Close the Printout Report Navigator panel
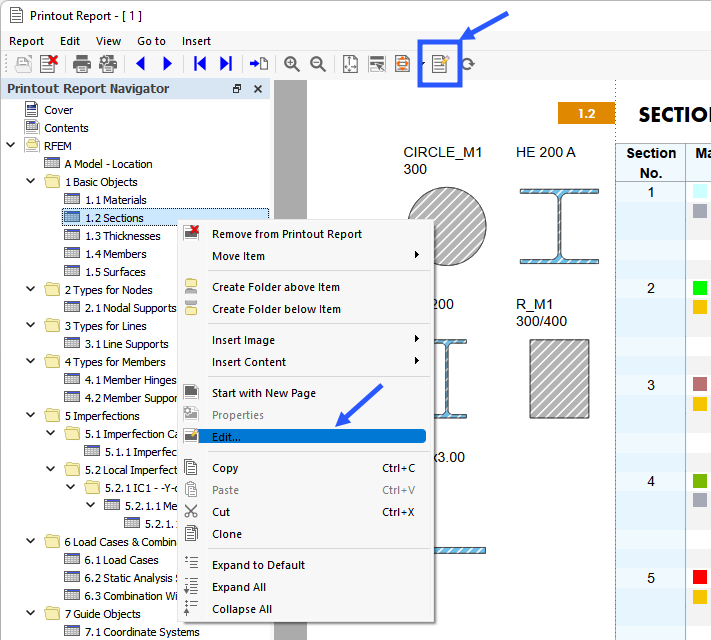 (258, 89)
